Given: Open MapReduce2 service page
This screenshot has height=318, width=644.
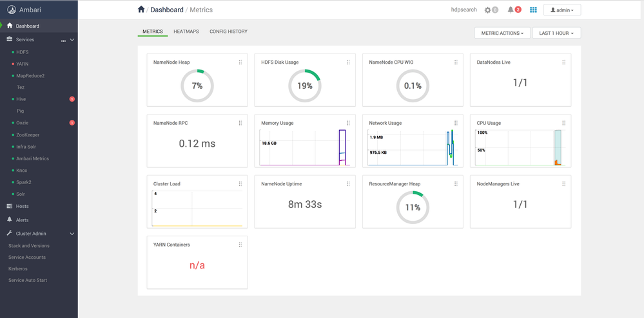Looking at the screenshot, I should [30, 76].
